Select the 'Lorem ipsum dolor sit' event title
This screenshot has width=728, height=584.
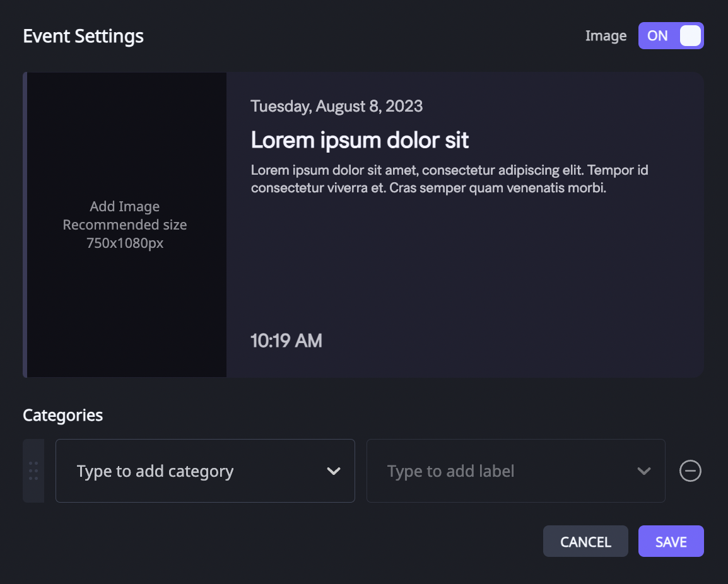click(360, 140)
